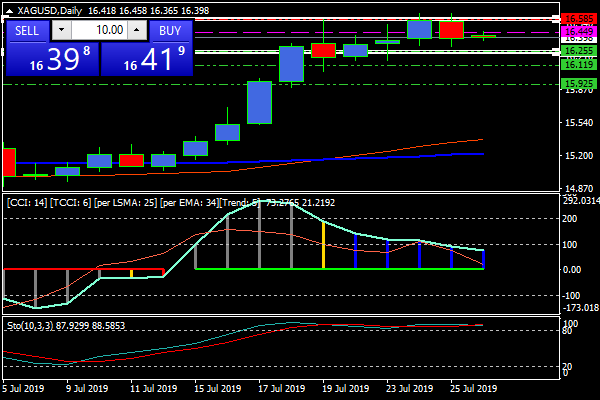Click the buy price tile 16.419

click(x=147, y=59)
